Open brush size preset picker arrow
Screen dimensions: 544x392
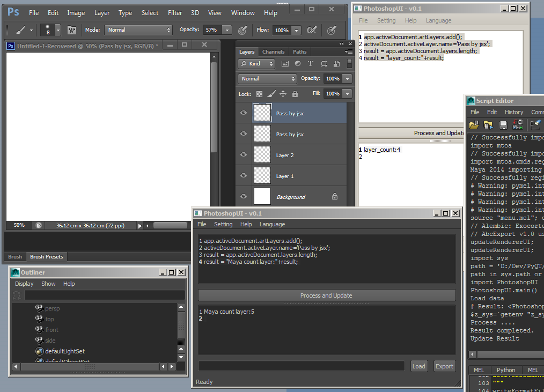pyautogui.click(x=58, y=30)
